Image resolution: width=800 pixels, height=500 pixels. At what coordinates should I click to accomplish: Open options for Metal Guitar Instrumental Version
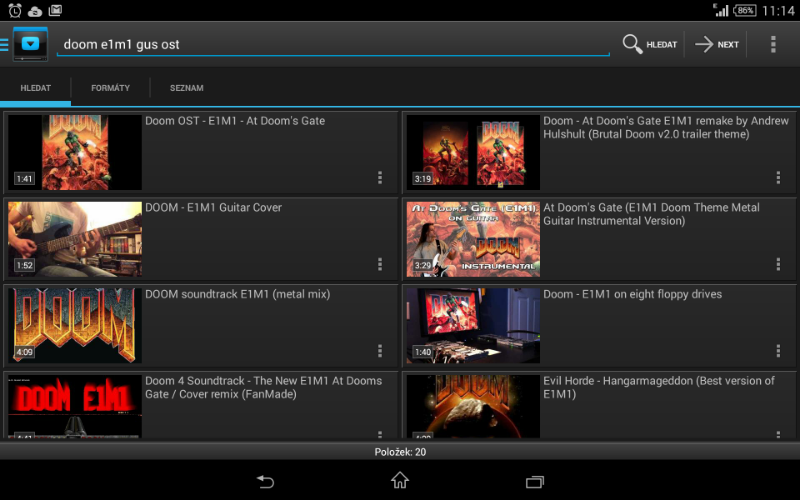778,264
